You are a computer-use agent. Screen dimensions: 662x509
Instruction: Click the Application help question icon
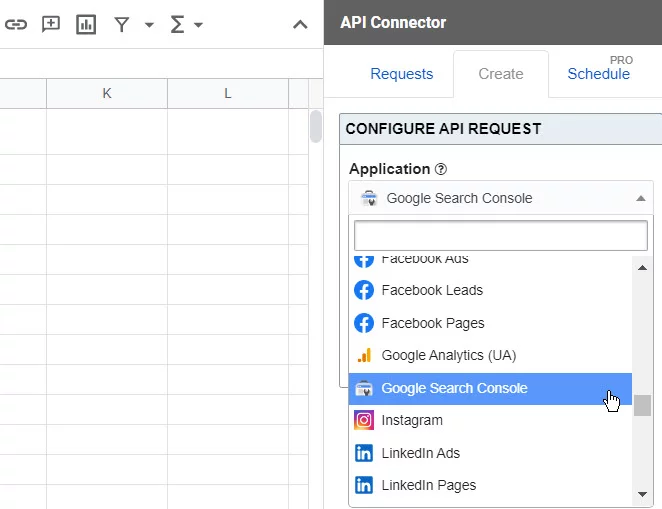441,169
